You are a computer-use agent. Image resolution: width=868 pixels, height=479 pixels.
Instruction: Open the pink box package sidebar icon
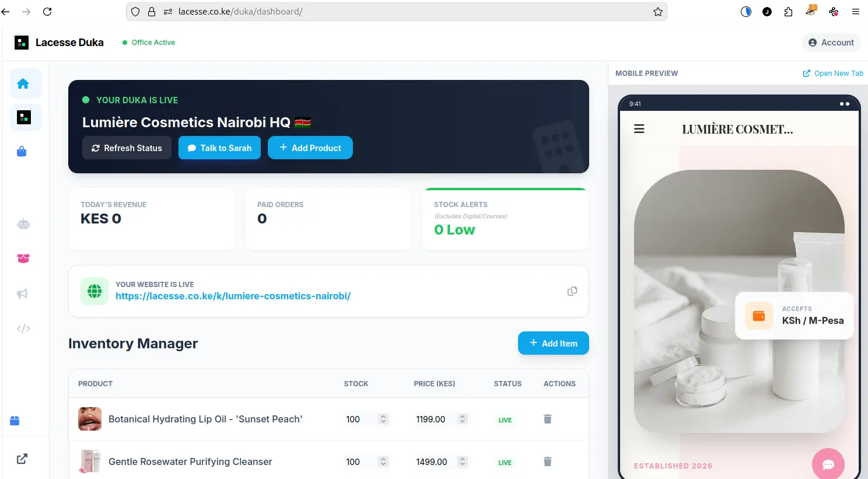pos(23,258)
